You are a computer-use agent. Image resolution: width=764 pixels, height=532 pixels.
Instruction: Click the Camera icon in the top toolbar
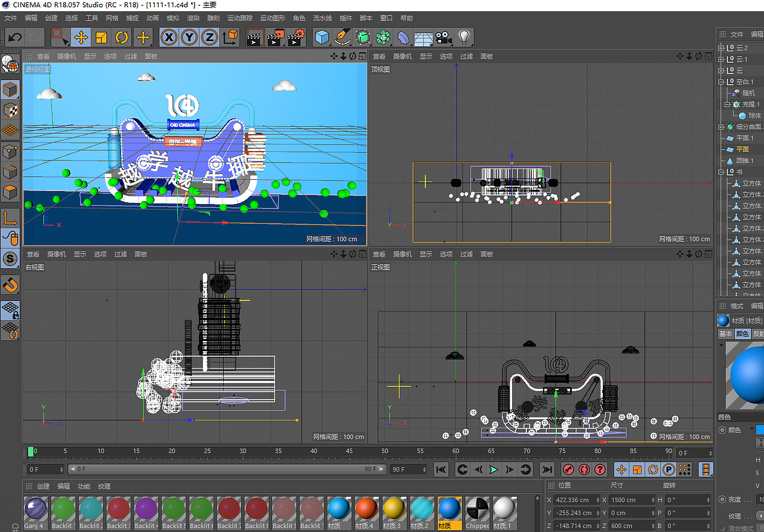coord(442,37)
